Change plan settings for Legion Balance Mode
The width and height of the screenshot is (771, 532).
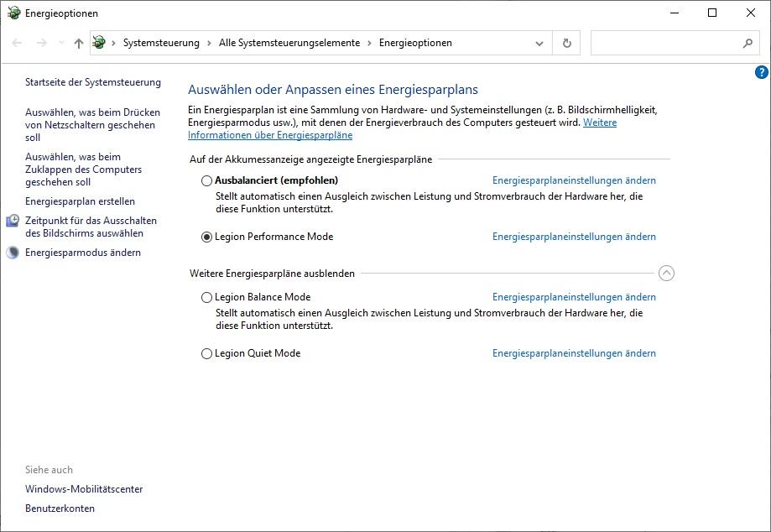[574, 297]
